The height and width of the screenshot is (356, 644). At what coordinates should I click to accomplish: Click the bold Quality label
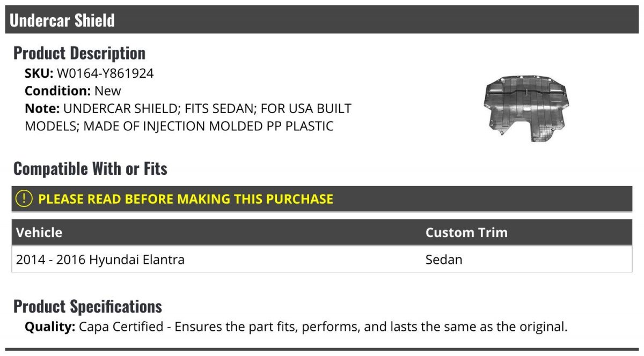[x=50, y=327]
